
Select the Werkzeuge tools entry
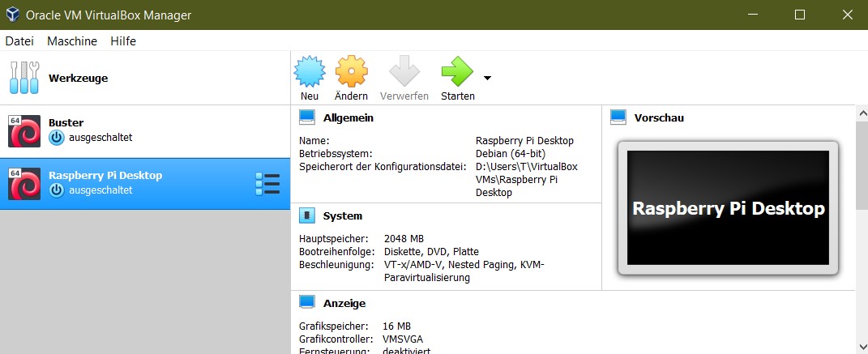click(x=145, y=78)
